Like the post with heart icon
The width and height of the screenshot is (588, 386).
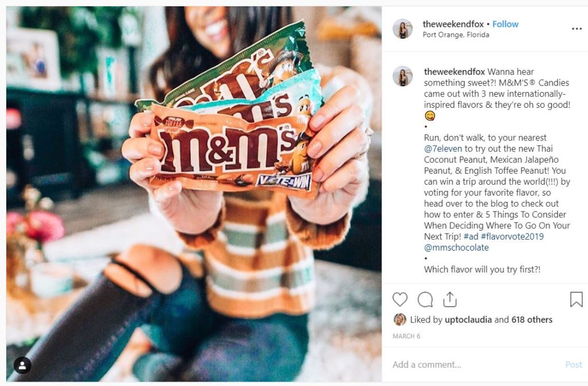click(400, 299)
